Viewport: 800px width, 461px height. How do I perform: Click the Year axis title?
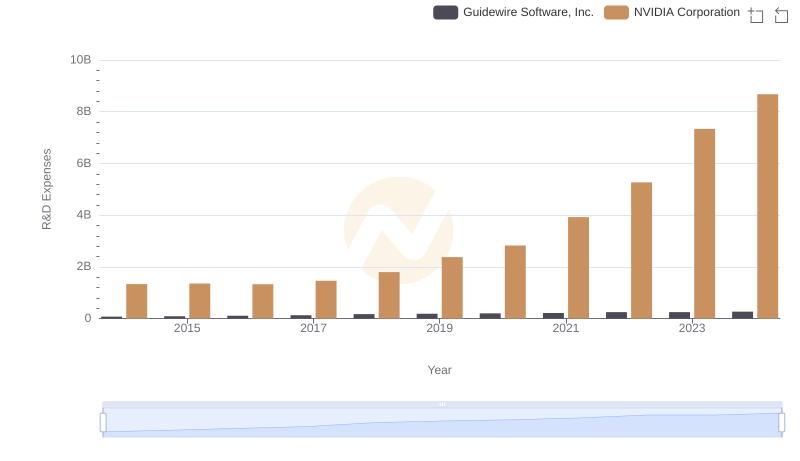click(439, 370)
